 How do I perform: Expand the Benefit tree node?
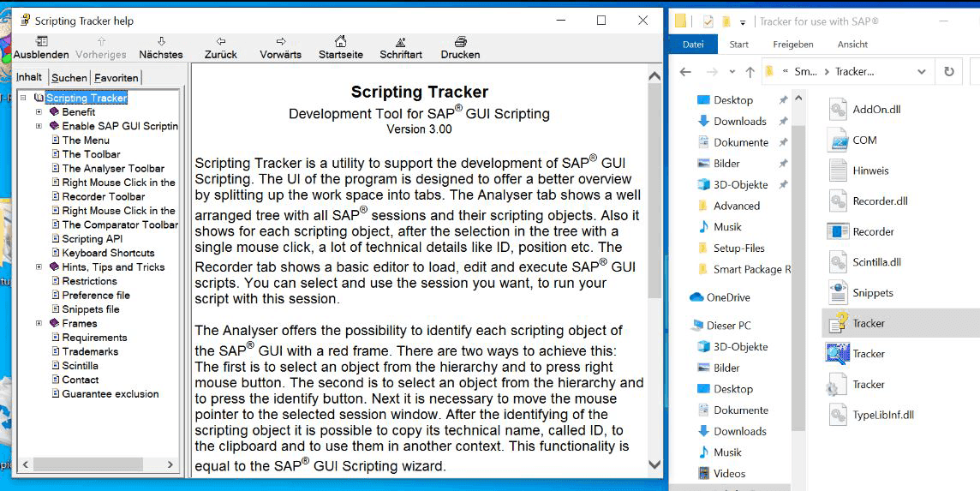coord(39,112)
